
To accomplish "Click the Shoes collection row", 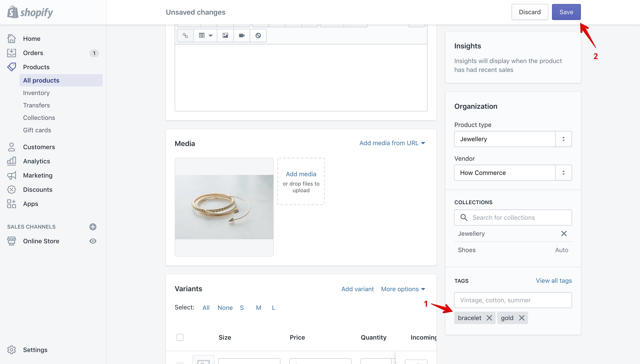I will (x=513, y=250).
